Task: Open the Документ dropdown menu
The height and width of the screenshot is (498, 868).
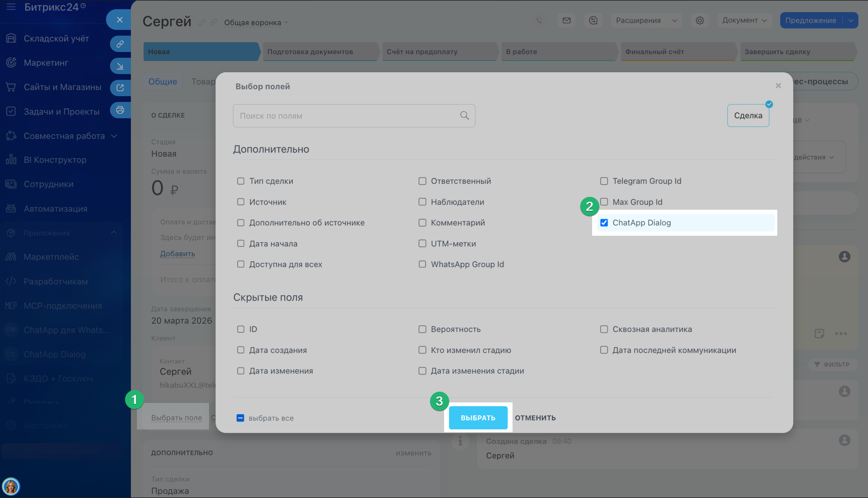Action: click(x=744, y=21)
